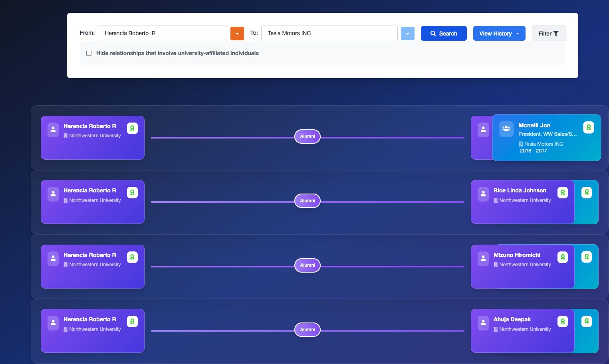Click Alumni pill in Ahuja Deepak row
Image resolution: width=609 pixels, height=364 pixels.
pyautogui.click(x=307, y=330)
